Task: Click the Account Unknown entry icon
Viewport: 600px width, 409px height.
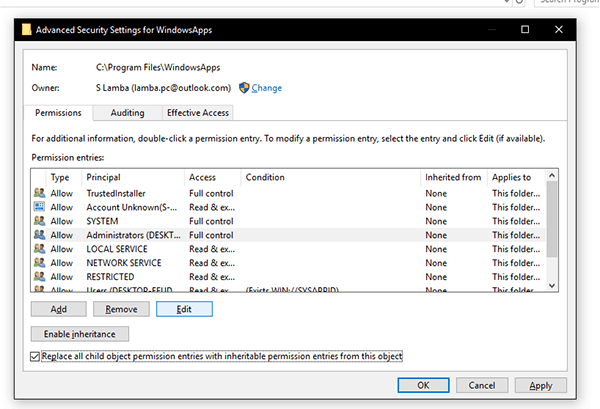Action: coord(39,207)
